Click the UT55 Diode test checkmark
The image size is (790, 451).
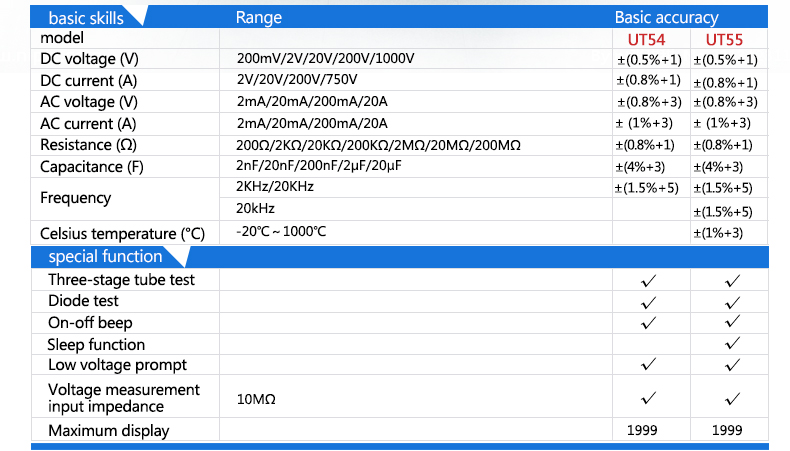733,301
